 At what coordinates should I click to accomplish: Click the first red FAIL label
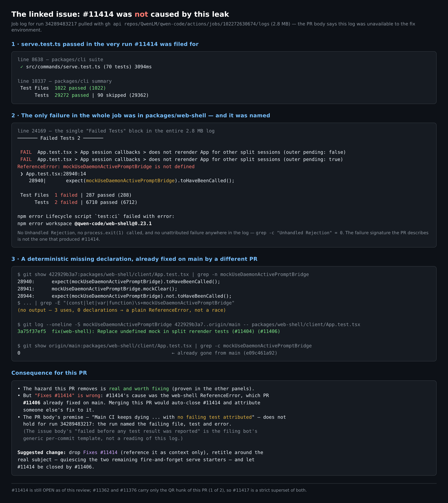click(26, 152)
